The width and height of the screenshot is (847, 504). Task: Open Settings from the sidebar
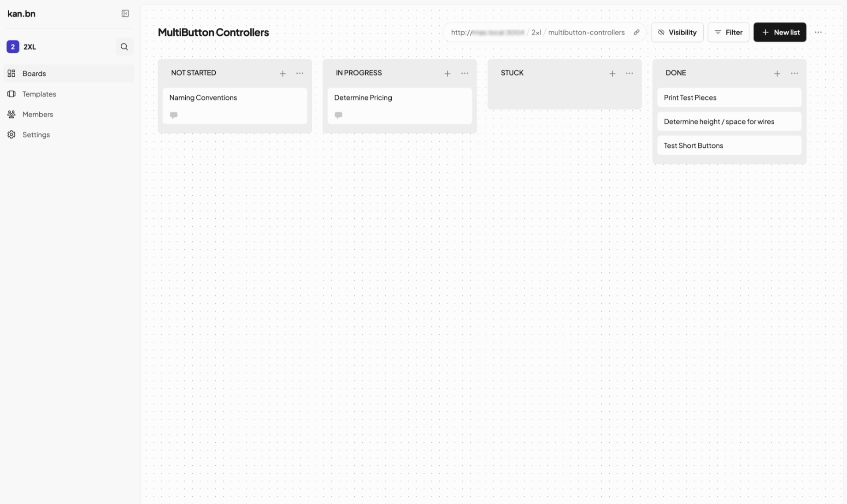click(x=36, y=134)
